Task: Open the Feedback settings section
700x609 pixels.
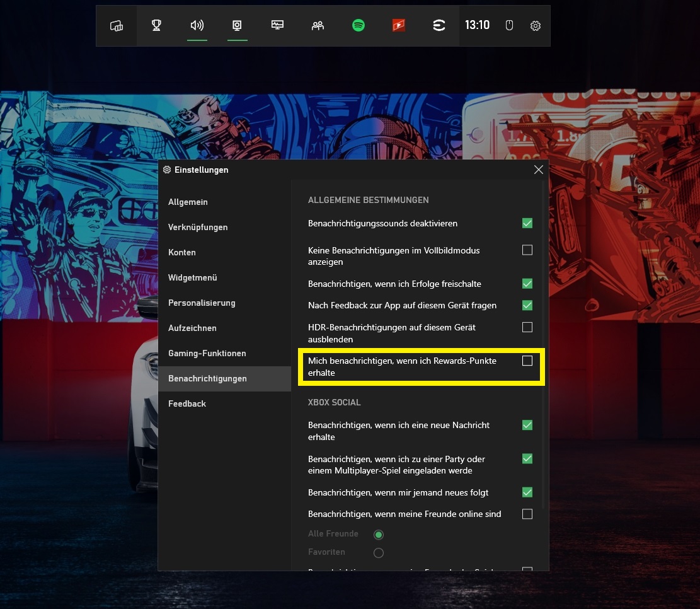Action: 186,403
